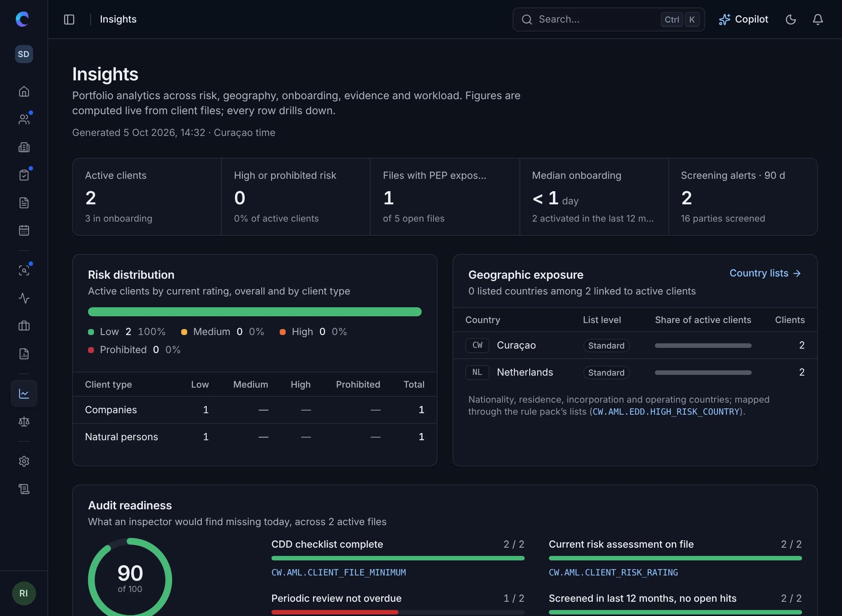Open the companies building icon
The image size is (842, 616).
pyautogui.click(x=24, y=147)
